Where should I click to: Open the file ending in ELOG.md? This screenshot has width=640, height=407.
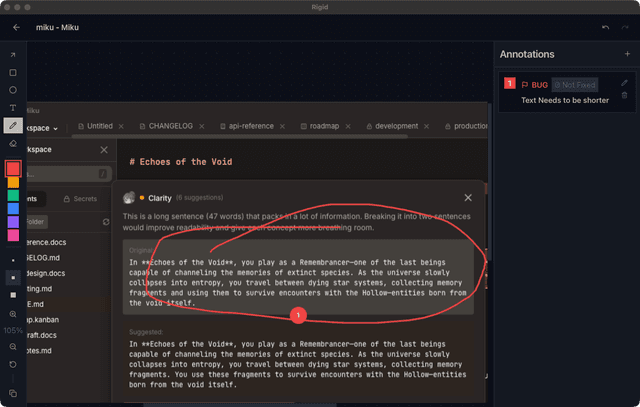(x=44, y=258)
